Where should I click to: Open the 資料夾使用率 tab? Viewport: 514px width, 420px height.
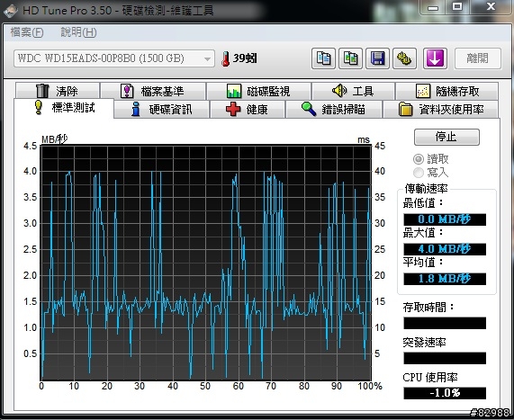pyautogui.click(x=441, y=110)
